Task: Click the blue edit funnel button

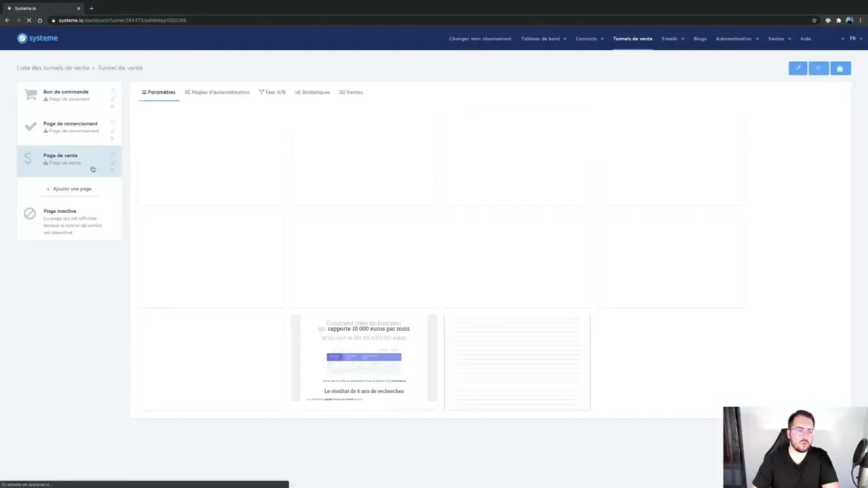Action: point(797,68)
